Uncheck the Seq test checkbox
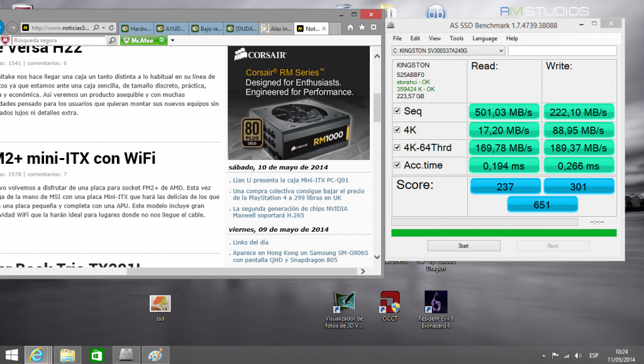This screenshot has width=644, height=364. coord(397,111)
